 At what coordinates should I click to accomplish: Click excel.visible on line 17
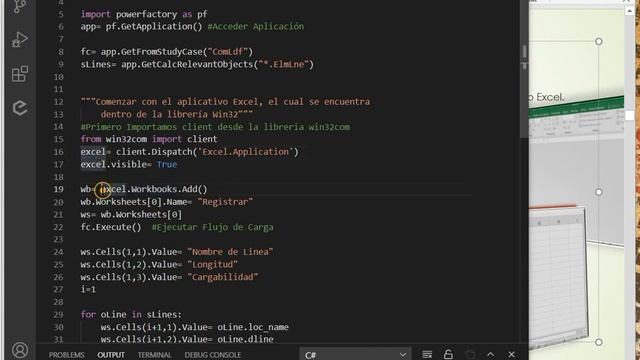click(x=113, y=164)
